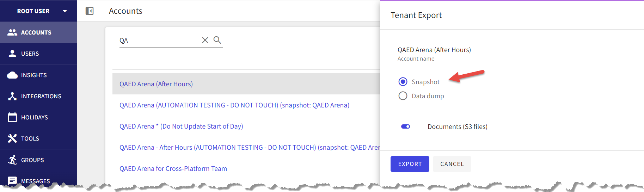Toggle Documents (S3 files) switch

[406, 126]
